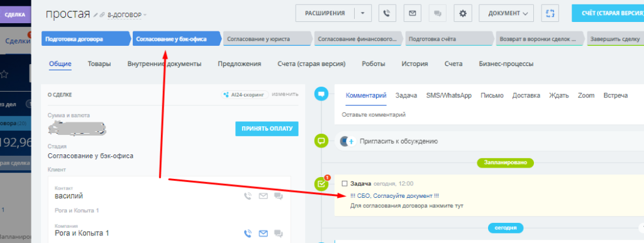This screenshot has width=644, height=243.
Task: Call contact василий via phone icon
Action: coord(247,196)
